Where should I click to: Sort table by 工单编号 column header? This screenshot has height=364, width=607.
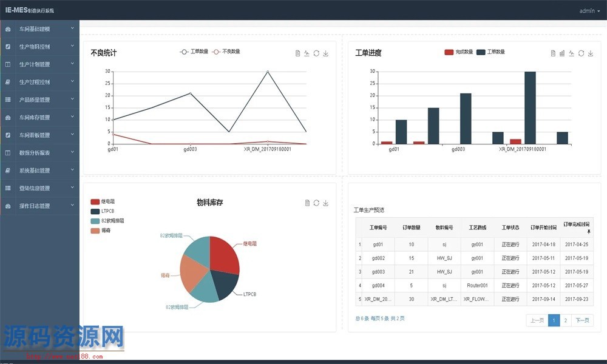pyautogui.click(x=378, y=227)
